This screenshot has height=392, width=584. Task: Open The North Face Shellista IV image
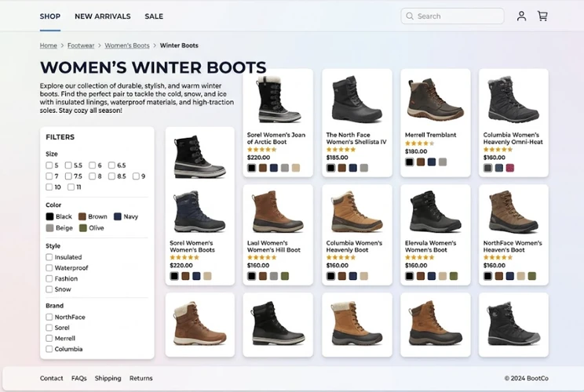point(356,99)
